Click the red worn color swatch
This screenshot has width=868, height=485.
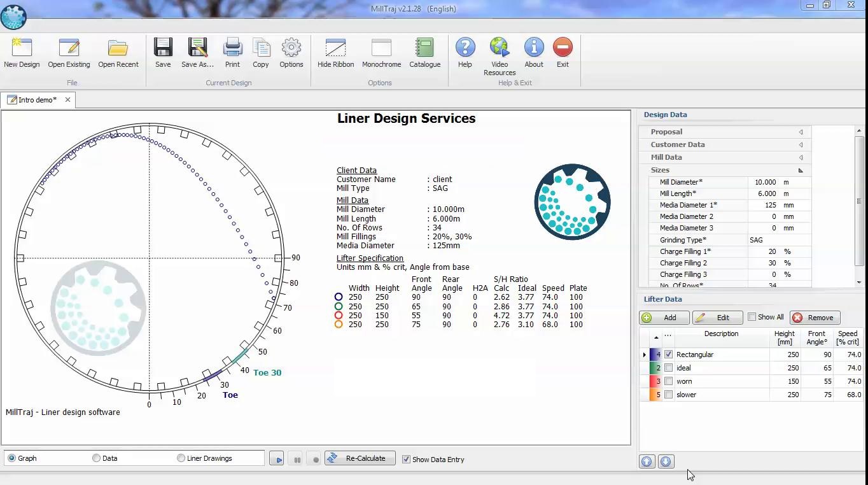tap(655, 381)
